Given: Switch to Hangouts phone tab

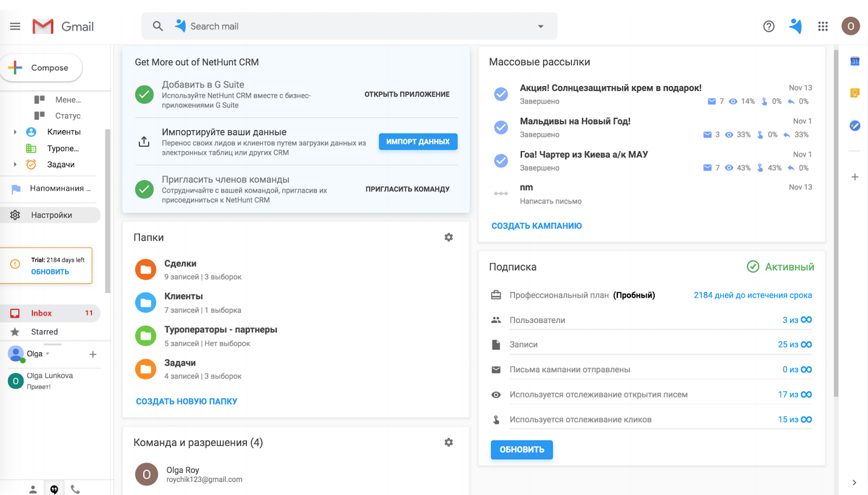Looking at the screenshot, I should (x=75, y=490).
